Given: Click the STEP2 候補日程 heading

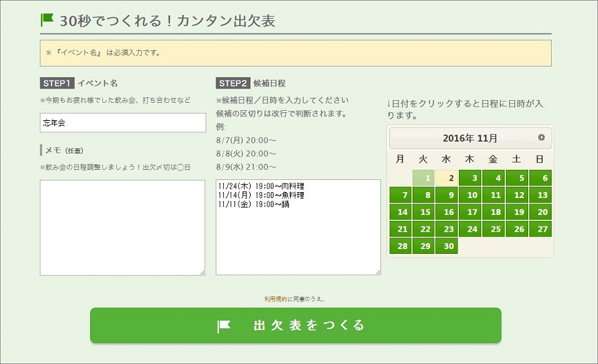Looking at the screenshot, I should coord(251,83).
